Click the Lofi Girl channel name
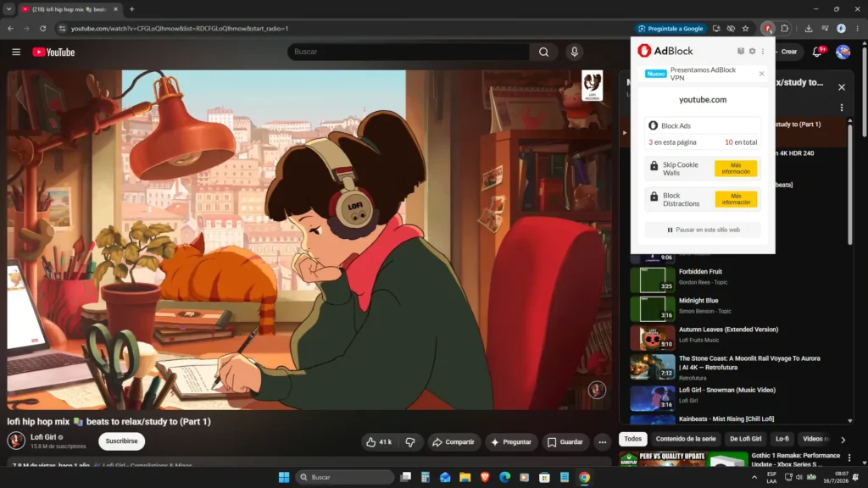 point(43,436)
